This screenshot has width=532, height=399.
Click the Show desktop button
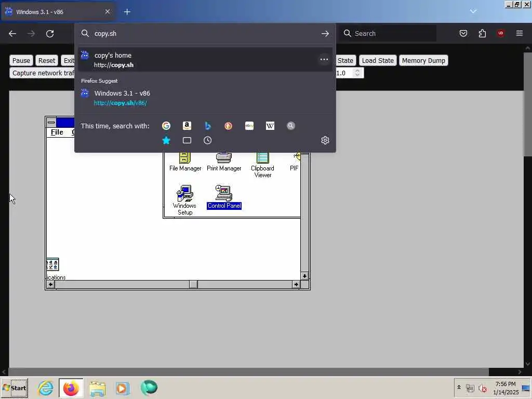click(x=526, y=388)
